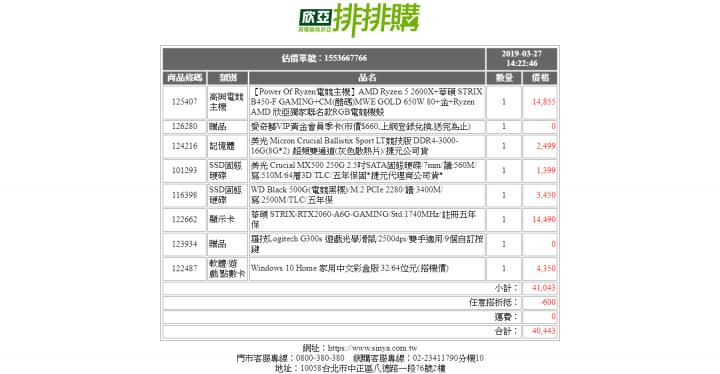Click the 數量 column header
Image resolution: width=720 pixels, height=374 pixels.
tap(504, 78)
